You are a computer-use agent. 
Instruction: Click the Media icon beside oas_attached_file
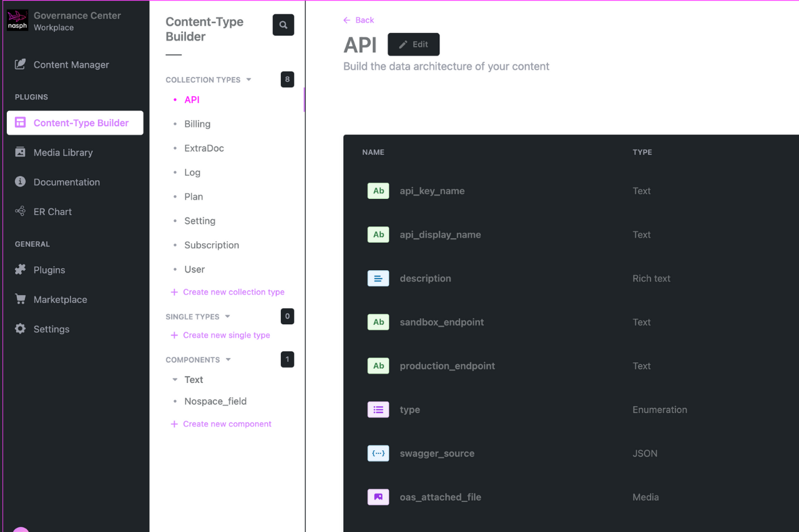click(x=378, y=497)
